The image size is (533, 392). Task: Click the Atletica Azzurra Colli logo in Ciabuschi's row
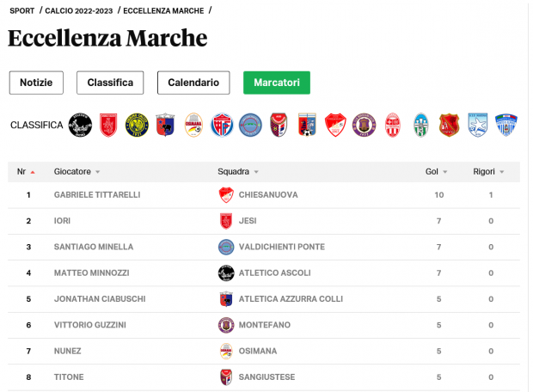[226, 299]
